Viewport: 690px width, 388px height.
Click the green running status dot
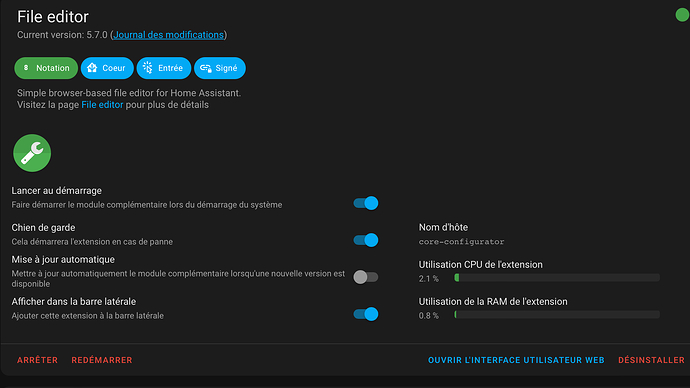(683, 15)
